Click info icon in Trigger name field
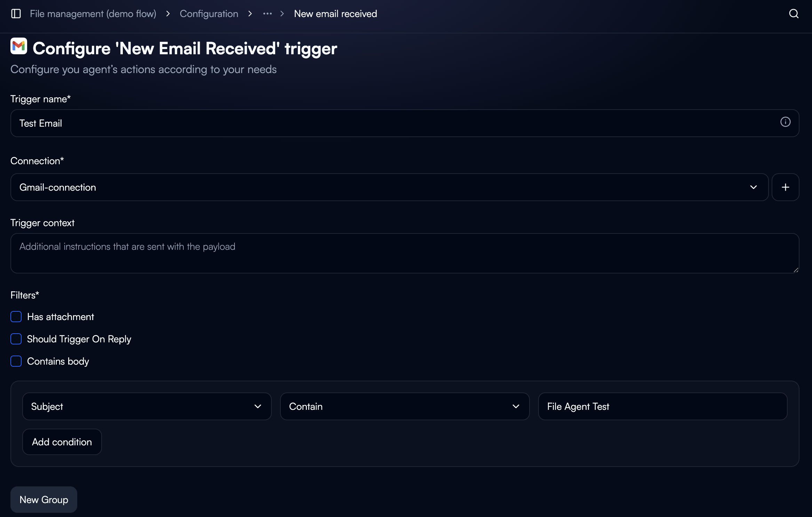 (785, 122)
